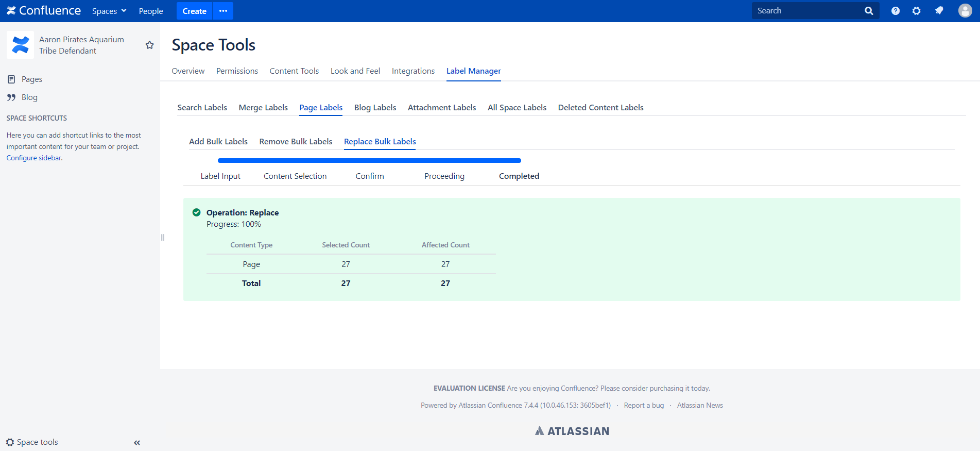The image size is (980, 451).
Task: Expand the Spaces dropdown menu
Action: [x=109, y=11]
